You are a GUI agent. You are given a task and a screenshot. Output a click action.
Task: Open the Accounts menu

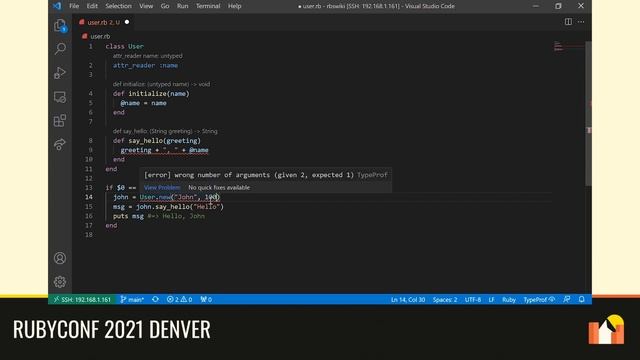tap(60, 258)
